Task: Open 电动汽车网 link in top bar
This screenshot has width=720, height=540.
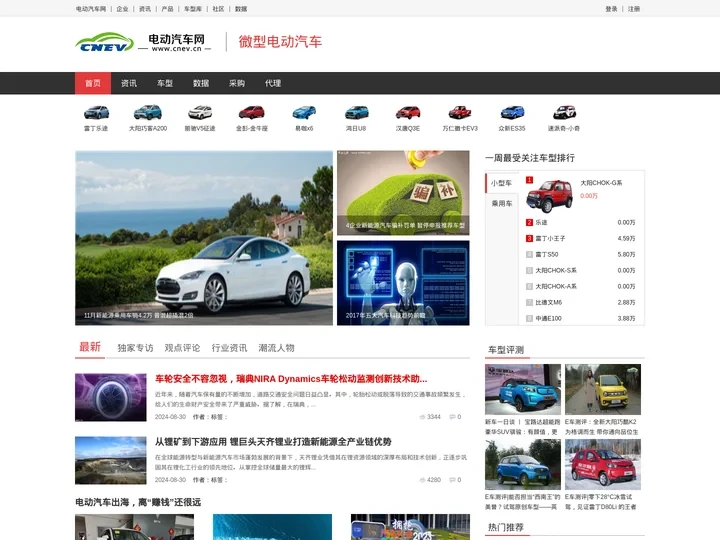Action: [x=91, y=9]
